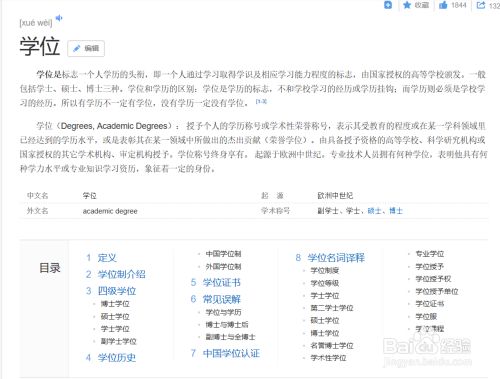Open 学位授予 subsection

pyautogui.click(x=430, y=266)
